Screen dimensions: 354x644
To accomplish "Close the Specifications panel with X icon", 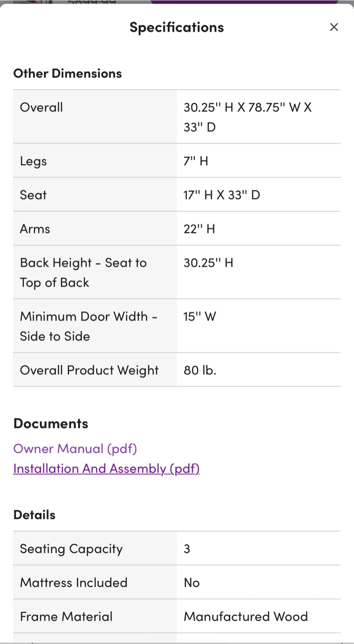I will pos(334,27).
